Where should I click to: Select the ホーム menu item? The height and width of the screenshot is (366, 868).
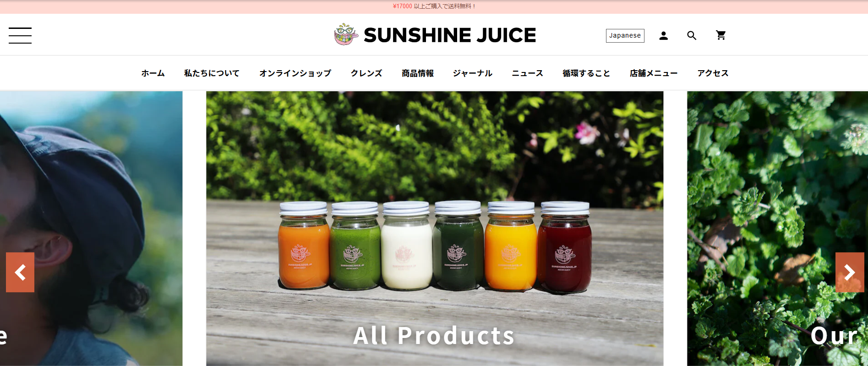pos(153,73)
